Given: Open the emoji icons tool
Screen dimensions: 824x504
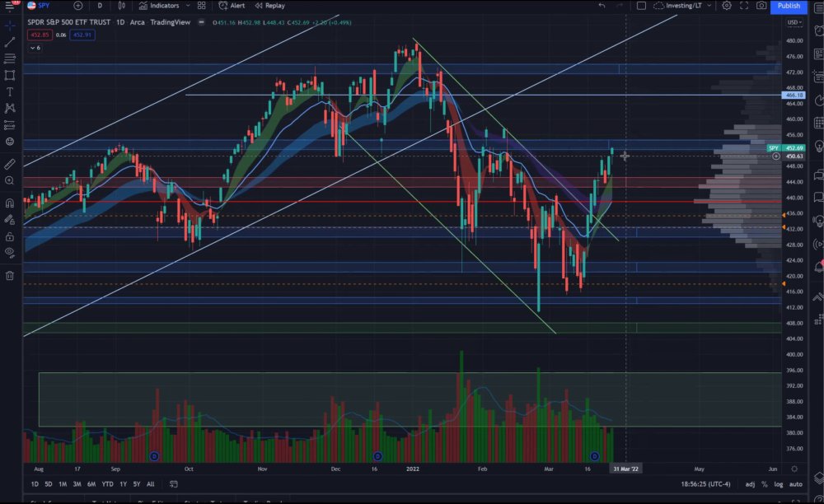Looking at the screenshot, I should (10, 142).
